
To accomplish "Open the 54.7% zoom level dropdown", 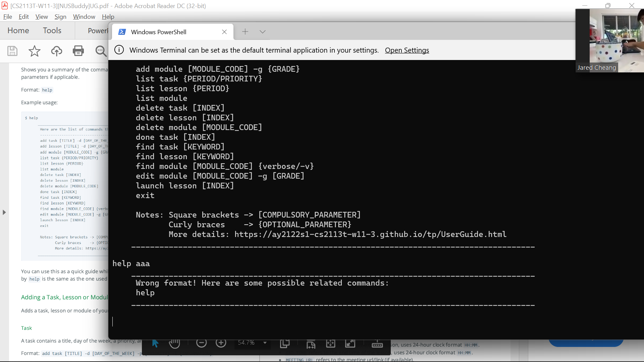I will pos(265,343).
